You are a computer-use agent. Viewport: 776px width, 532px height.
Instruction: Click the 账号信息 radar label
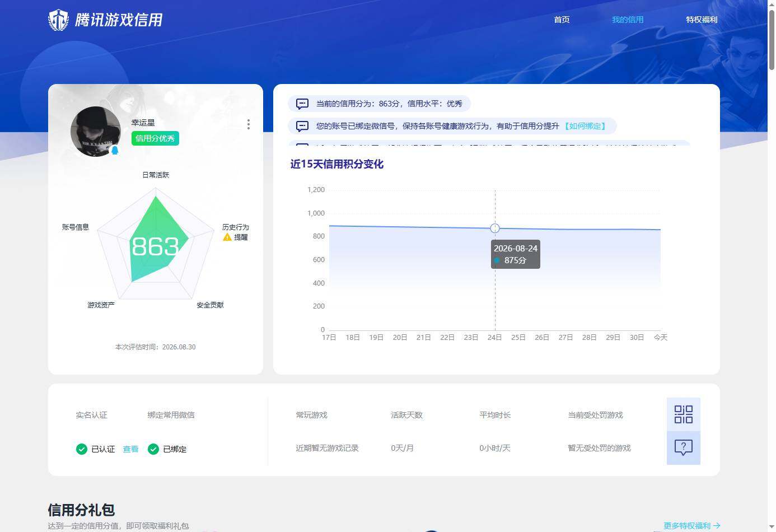76,227
